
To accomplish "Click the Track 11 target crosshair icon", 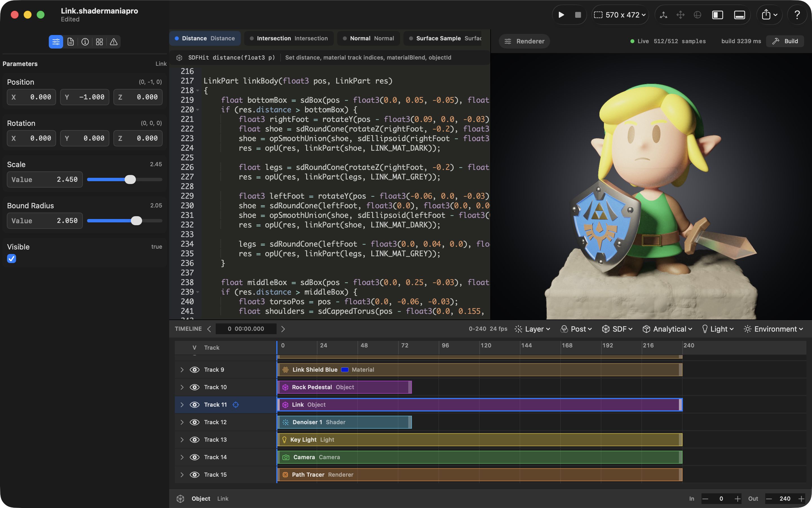I will click(x=235, y=404).
